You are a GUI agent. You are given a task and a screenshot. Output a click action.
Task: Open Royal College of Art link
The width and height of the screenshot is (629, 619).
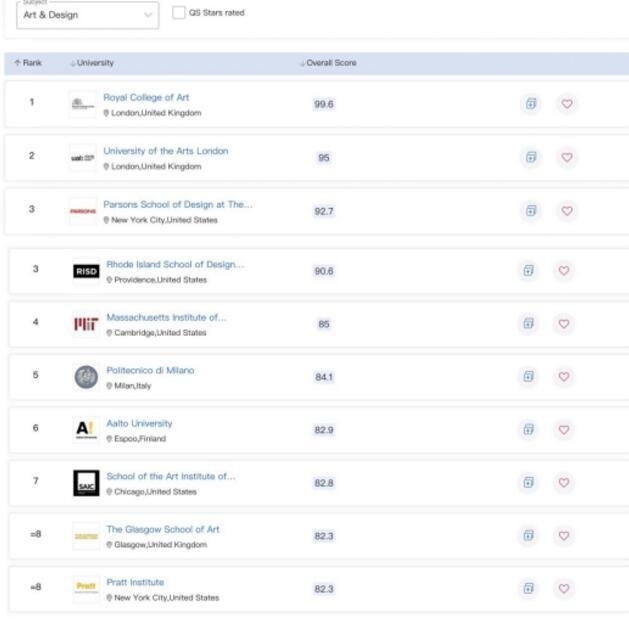tap(146, 97)
